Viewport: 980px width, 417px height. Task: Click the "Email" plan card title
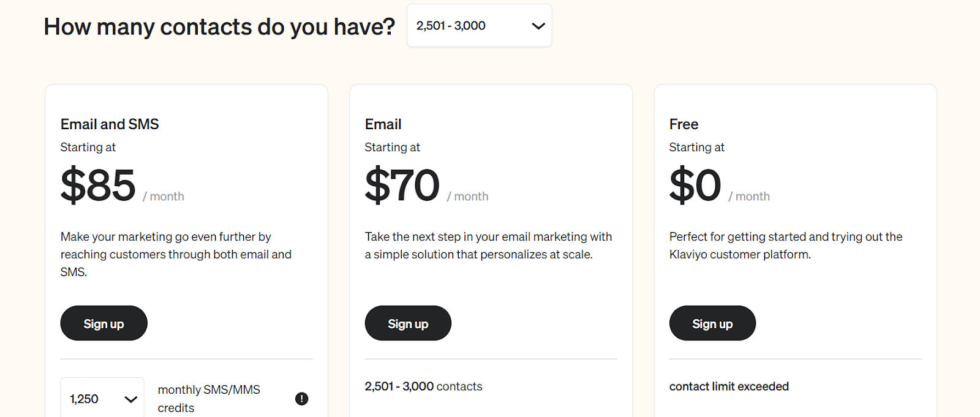pyautogui.click(x=383, y=124)
